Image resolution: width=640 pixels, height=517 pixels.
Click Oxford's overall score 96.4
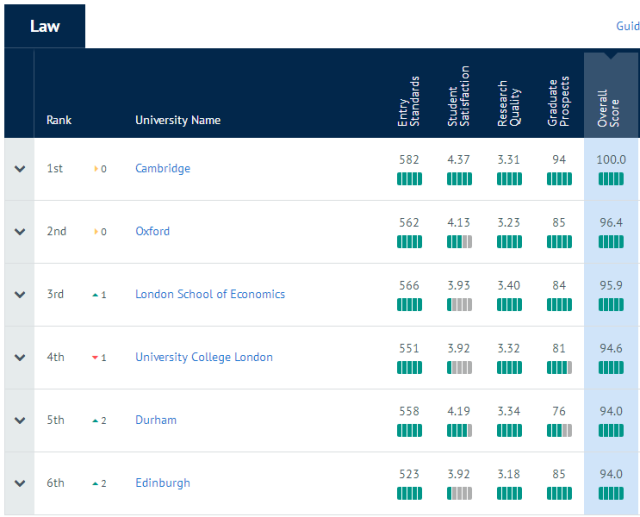(611, 222)
